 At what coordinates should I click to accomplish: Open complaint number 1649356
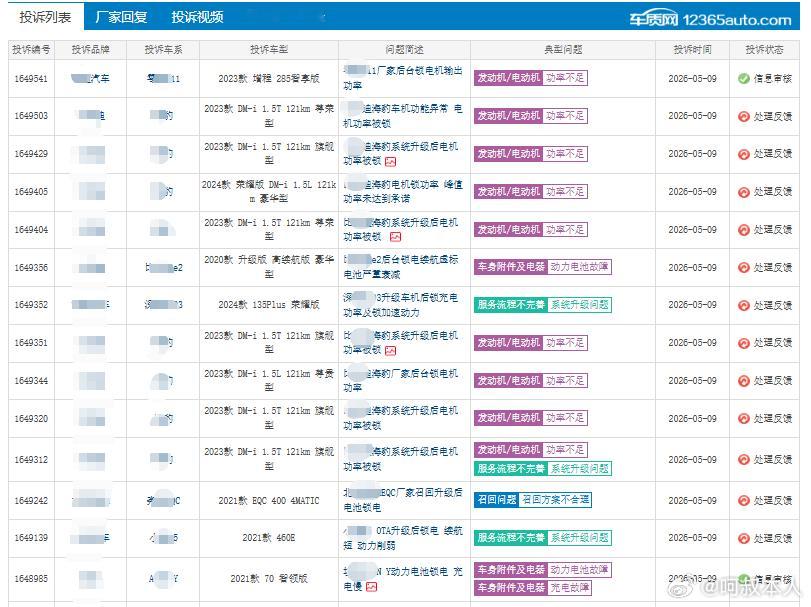pos(31,268)
